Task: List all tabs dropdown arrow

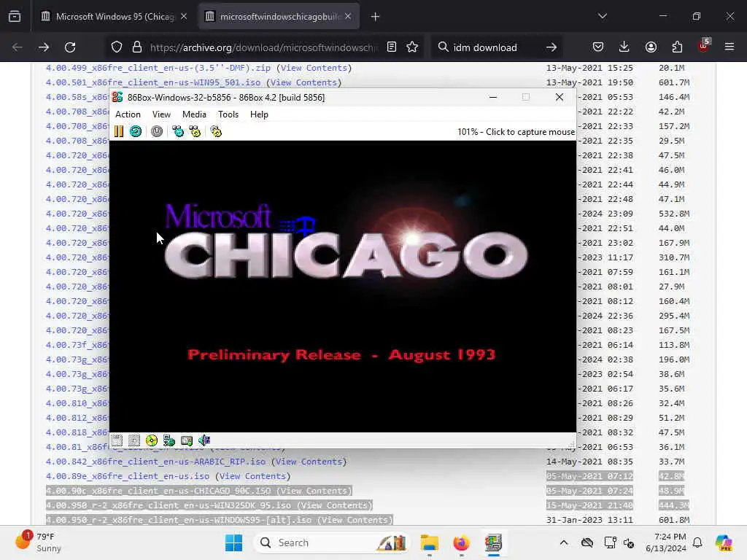Action: tap(603, 17)
